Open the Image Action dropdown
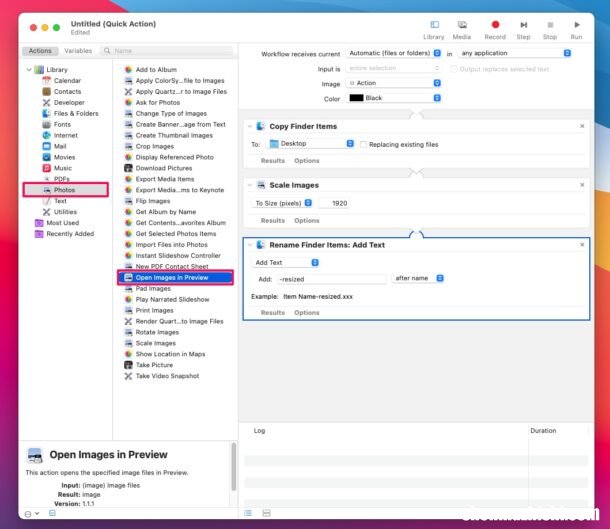The height and width of the screenshot is (529, 610). click(393, 83)
